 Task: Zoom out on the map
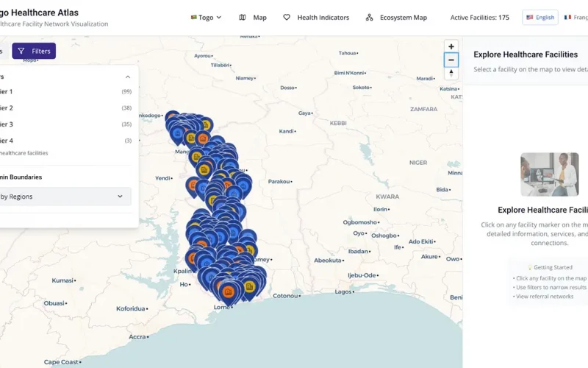tap(451, 60)
